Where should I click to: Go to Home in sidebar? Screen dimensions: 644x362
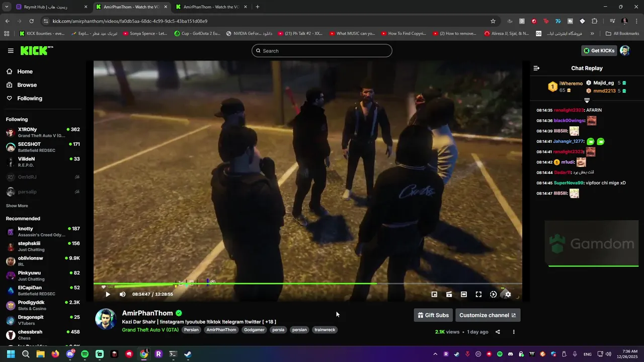[20, 71]
